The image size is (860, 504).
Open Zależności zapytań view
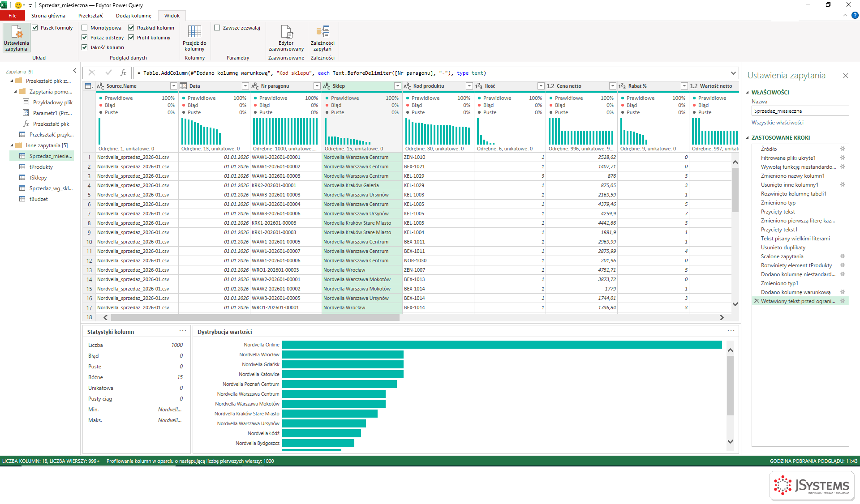tap(322, 38)
